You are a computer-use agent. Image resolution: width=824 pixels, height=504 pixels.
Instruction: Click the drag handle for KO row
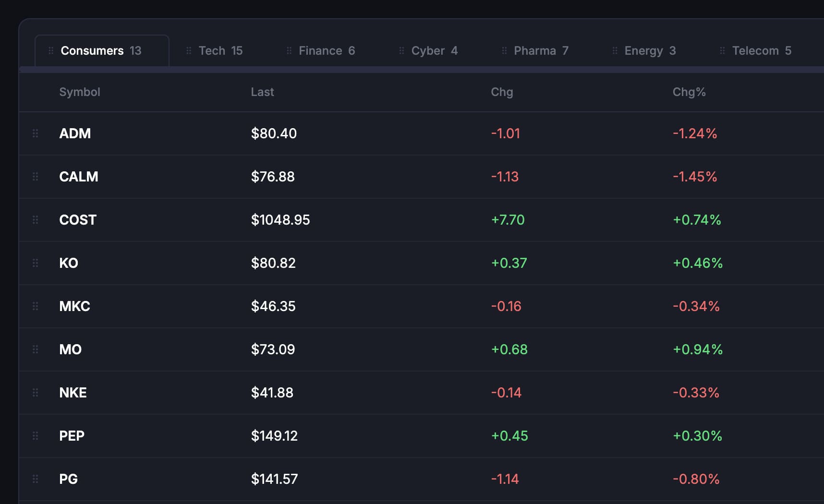(35, 263)
